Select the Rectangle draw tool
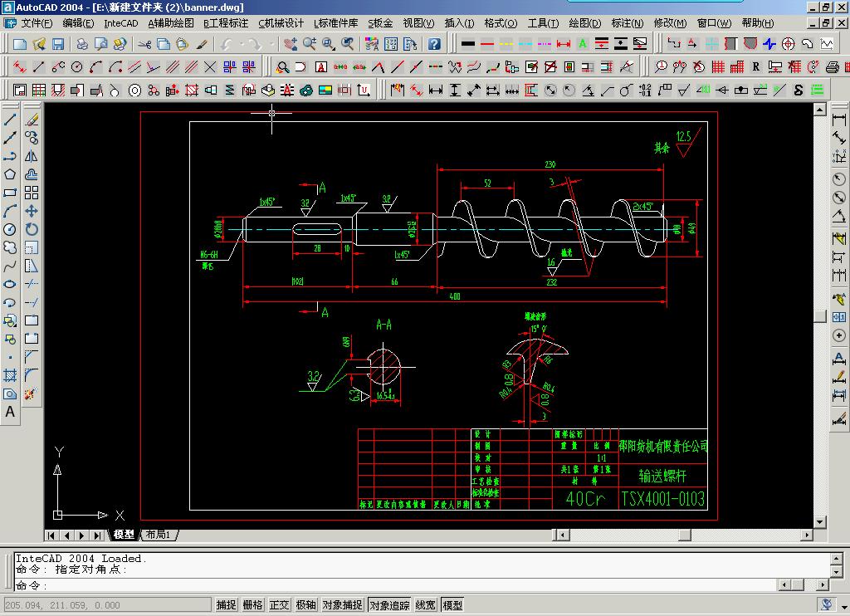Image resolution: width=850 pixels, height=616 pixels. point(10,193)
